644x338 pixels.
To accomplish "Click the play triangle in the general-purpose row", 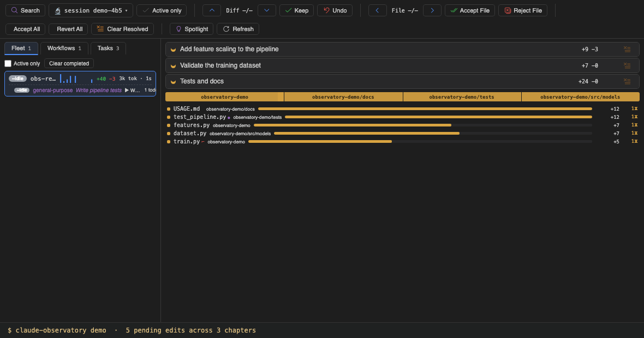I will click(x=127, y=90).
